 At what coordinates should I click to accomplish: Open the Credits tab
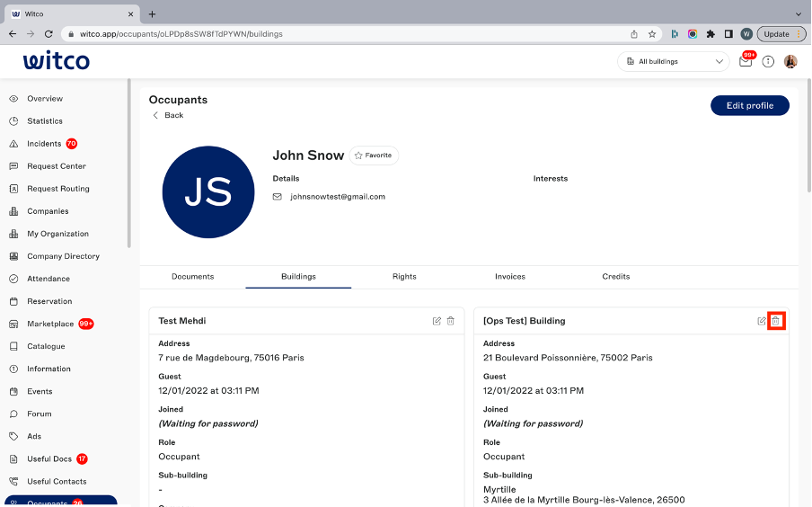(615, 277)
